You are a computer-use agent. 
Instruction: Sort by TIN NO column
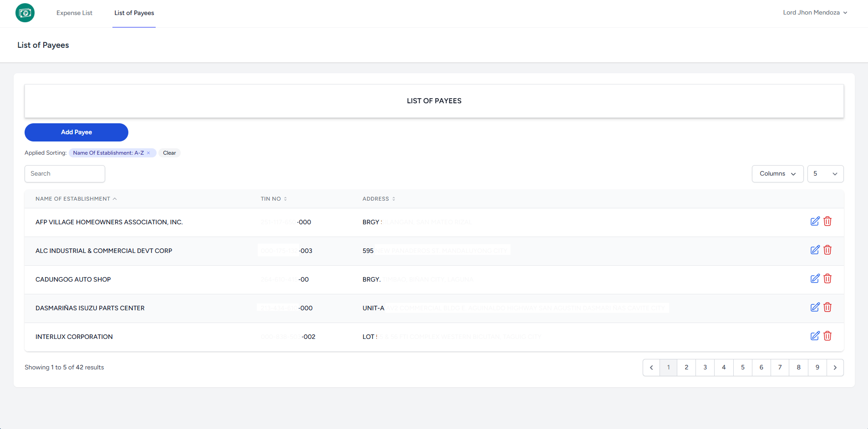pos(274,199)
